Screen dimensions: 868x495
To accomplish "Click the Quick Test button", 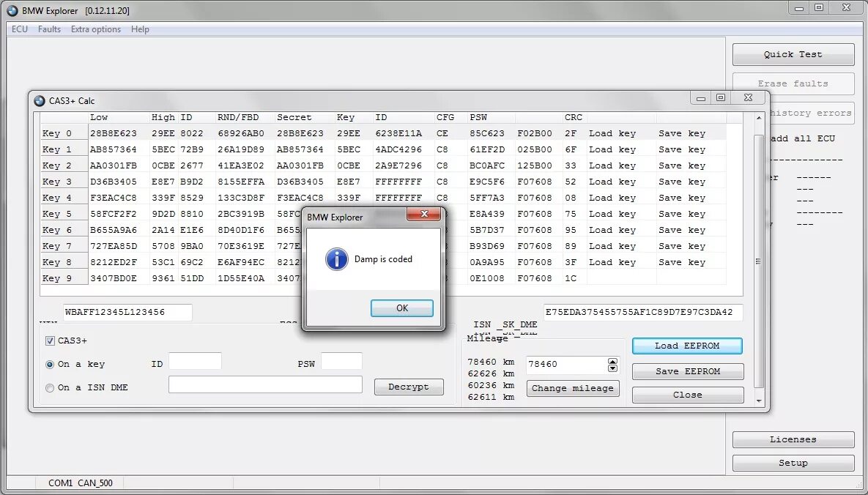I will point(793,54).
